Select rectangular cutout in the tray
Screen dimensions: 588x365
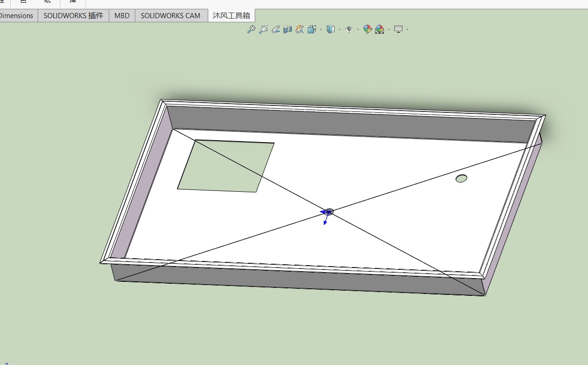click(225, 166)
